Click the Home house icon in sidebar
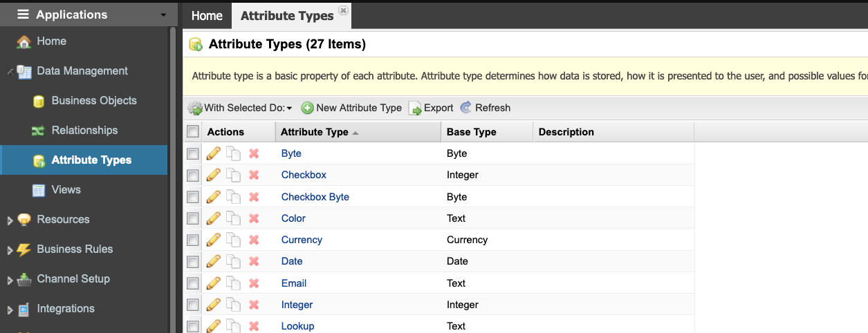The image size is (868, 333). 24,41
